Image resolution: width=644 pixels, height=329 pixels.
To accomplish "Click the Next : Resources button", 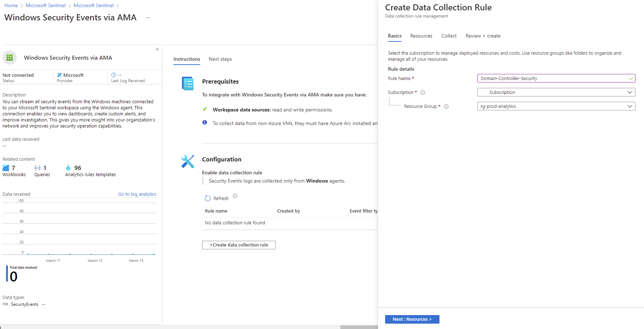I will pos(412,319).
